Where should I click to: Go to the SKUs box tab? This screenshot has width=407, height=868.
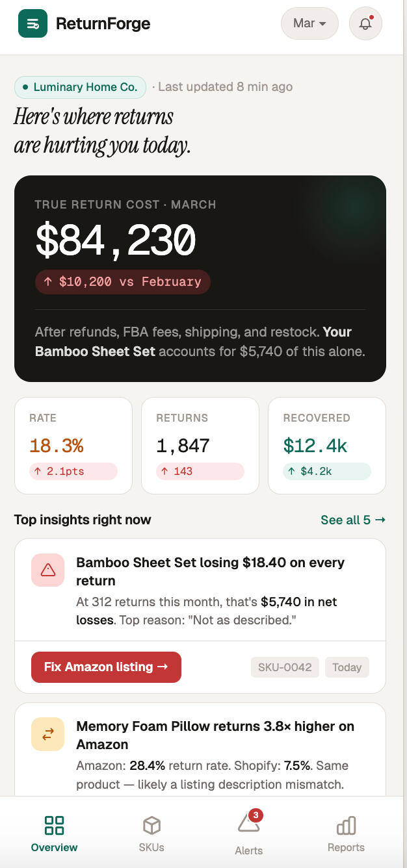151,834
